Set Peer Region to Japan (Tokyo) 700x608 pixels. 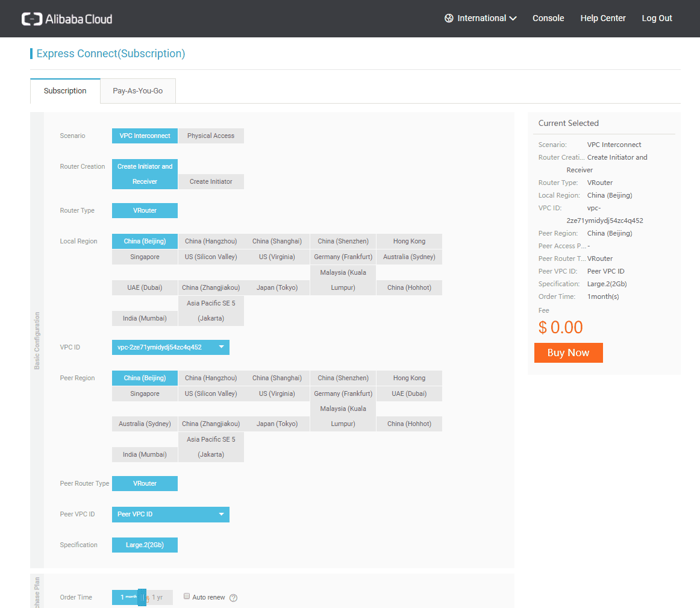click(x=277, y=424)
